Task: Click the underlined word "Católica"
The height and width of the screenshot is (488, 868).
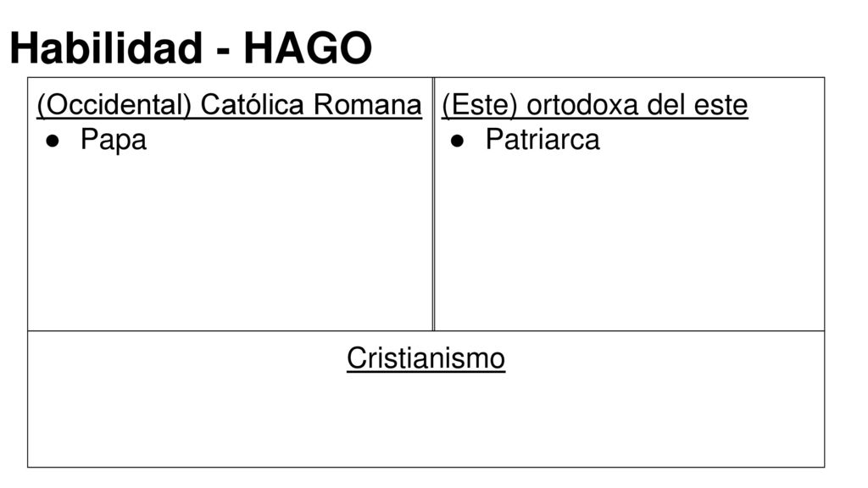Action: point(253,104)
